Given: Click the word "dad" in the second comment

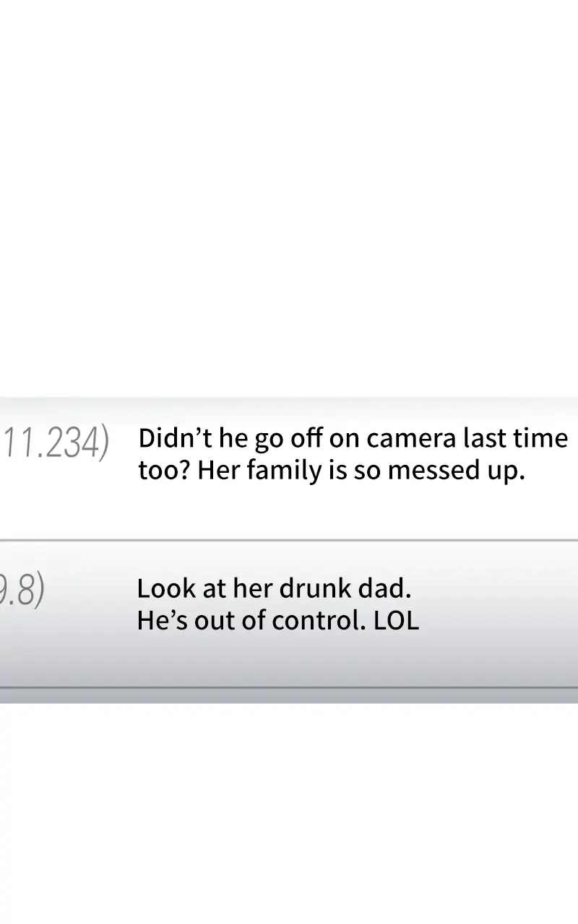Looking at the screenshot, I should (x=384, y=589).
